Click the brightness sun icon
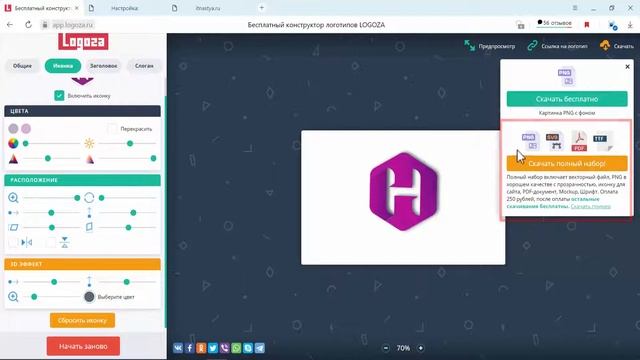This screenshot has height=360, width=640. click(89, 143)
